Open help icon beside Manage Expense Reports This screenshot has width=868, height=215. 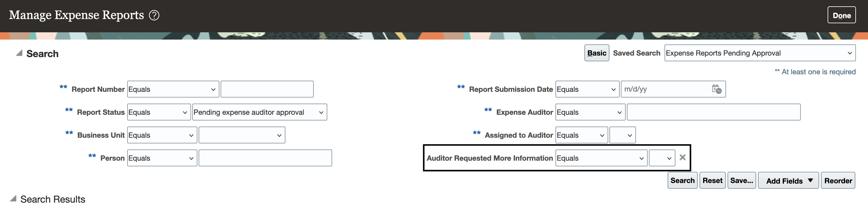click(154, 15)
